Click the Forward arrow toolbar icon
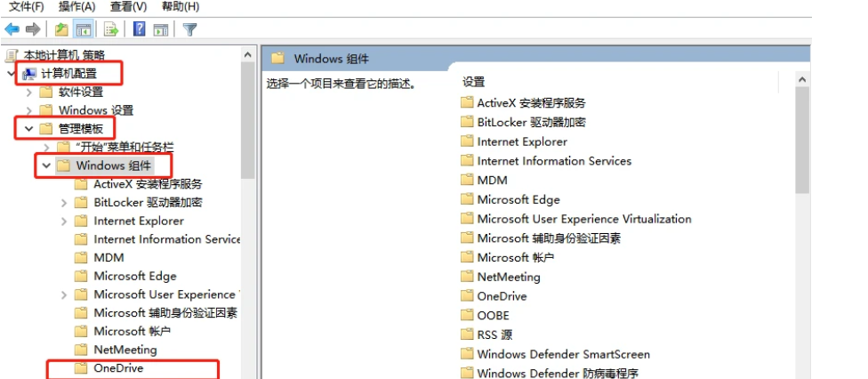The image size is (868, 379). (33, 29)
